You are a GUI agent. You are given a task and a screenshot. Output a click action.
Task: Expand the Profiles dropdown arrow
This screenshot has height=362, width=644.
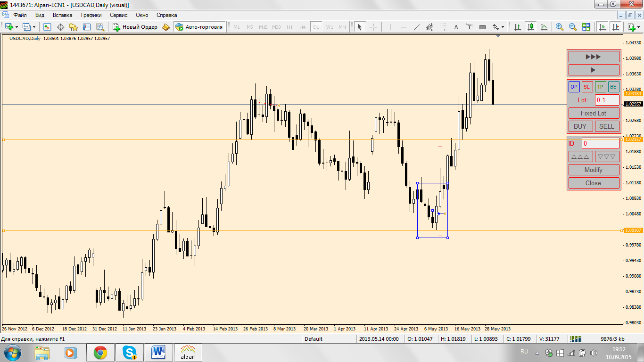pyautogui.click(x=34, y=27)
